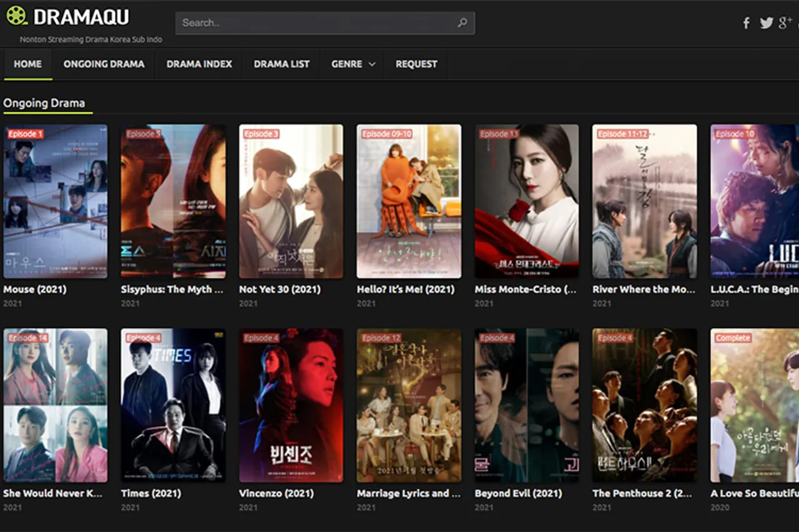Click the Episode 3 badge on Not Yet 30
Image resolution: width=799 pixels, height=532 pixels.
pyautogui.click(x=262, y=134)
